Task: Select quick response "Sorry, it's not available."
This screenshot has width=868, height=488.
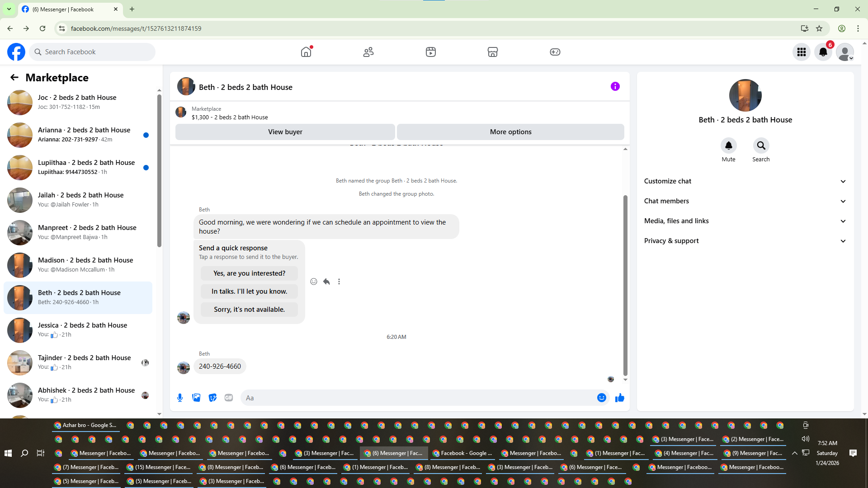Action: (249, 310)
